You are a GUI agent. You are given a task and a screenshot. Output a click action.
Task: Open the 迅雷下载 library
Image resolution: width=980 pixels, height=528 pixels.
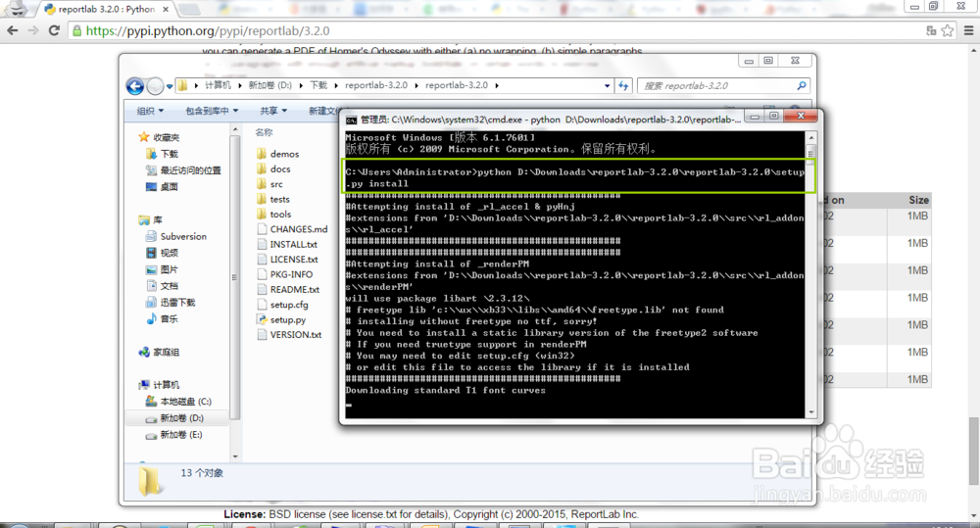(171, 302)
